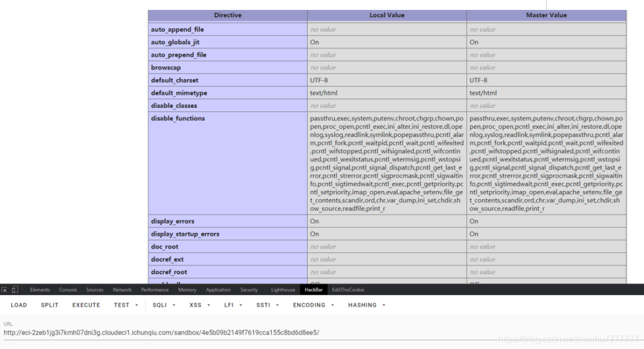
Task: Expand the ENCODING dropdown menu
Action: [313, 305]
